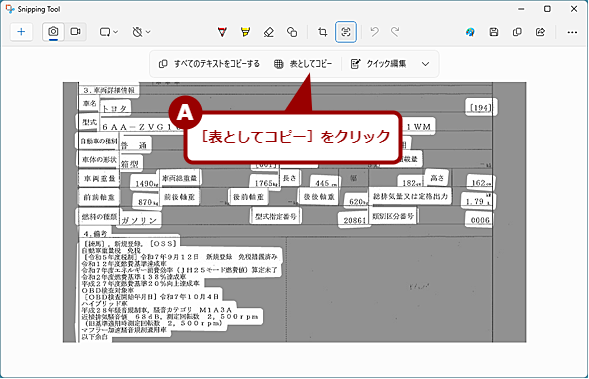This screenshot has width=589, height=379.
Task: Click クイック編集 button
Action: pos(378,64)
